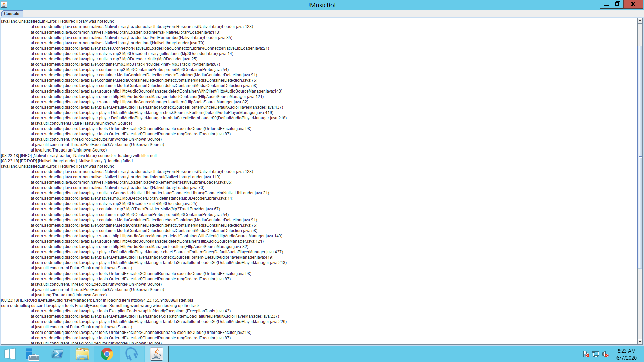Viewport: 644px width, 362px height.
Task: Open Google Chrome from the taskbar
Action: pos(107,354)
